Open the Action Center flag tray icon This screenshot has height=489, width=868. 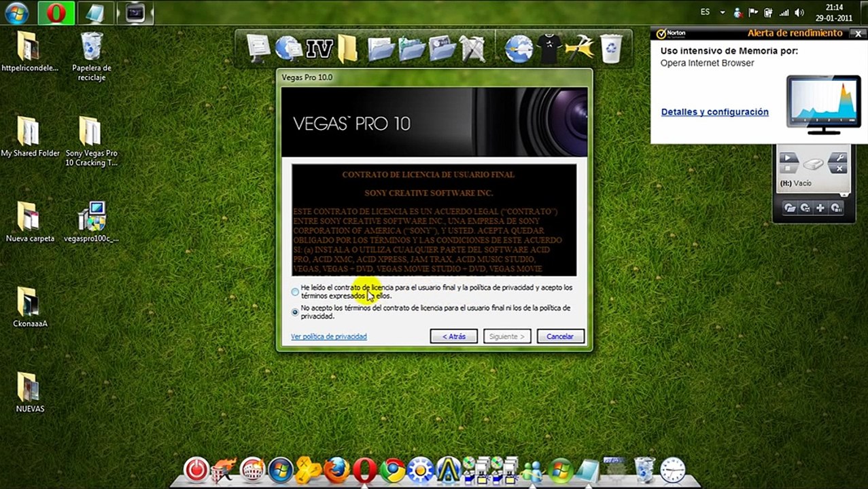753,13
